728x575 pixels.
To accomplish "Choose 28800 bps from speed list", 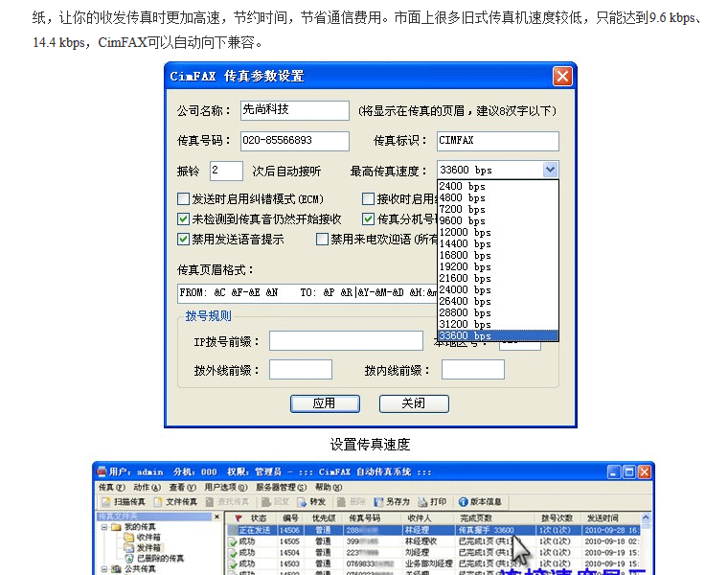I will tap(498, 312).
